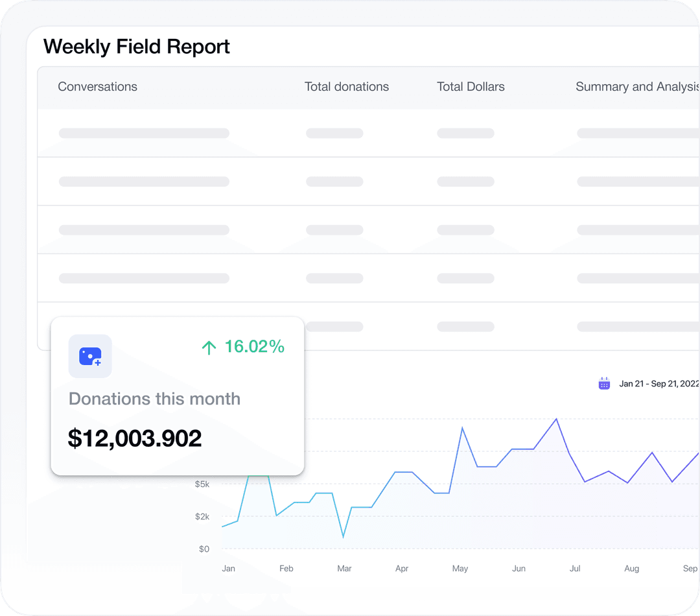The height and width of the screenshot is (616, 700).
Task: Select the Mar month axis label
Action: (x=344, y=569)
